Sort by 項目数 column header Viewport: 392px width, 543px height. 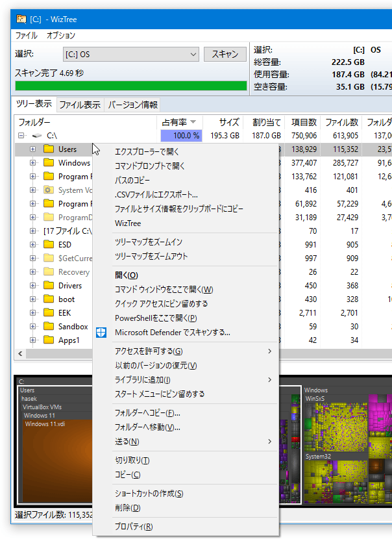point(302,122)
